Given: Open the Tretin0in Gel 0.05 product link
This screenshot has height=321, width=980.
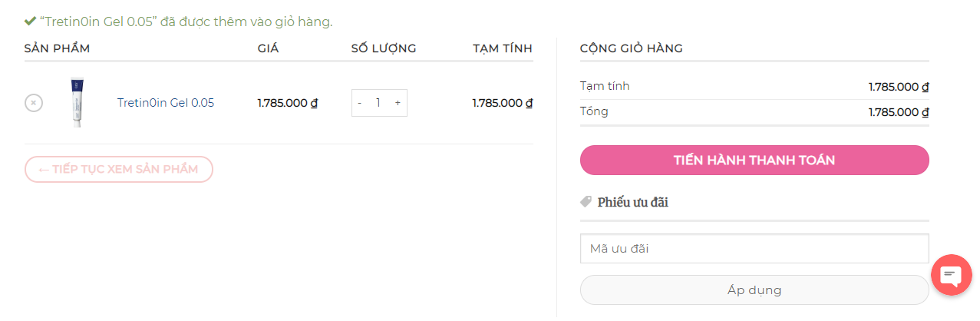Looking at the screenshot, I should [166, 103].
